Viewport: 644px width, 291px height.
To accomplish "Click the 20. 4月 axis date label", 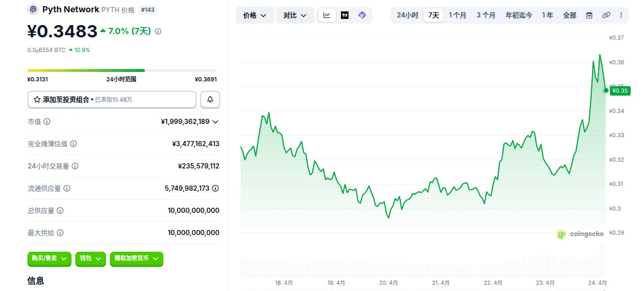I will click(x=389, y=283).
